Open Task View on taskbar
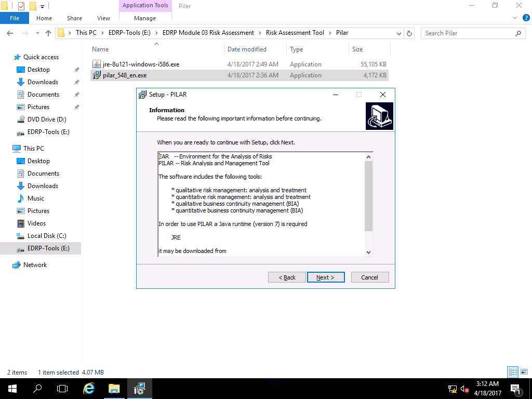532x399 pixels. pos(62,389)
